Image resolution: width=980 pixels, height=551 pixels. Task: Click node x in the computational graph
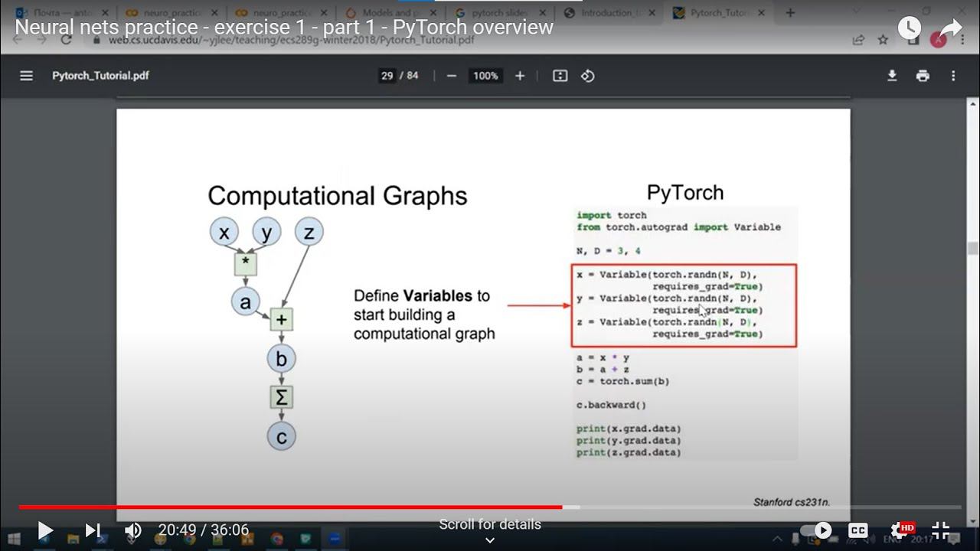coord(224,232)
